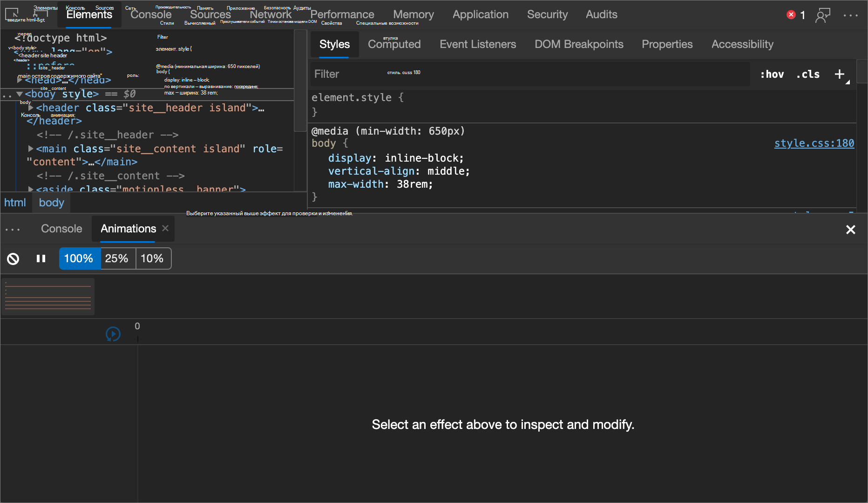Image resolution: width=868 pixels, height=503 pixels.
Task: Click the replay animation icon
Action: tap(113, 334)
